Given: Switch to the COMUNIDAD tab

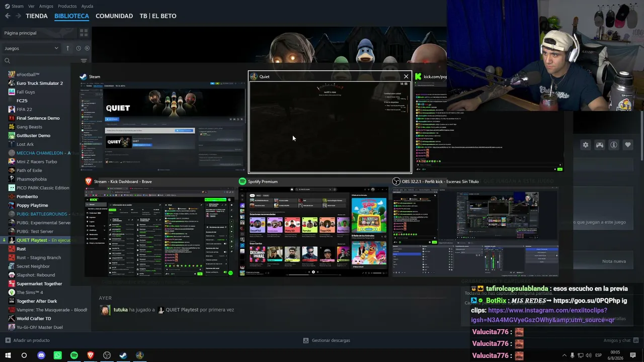Looking at the screenshot, I should [x=114, y=16].
